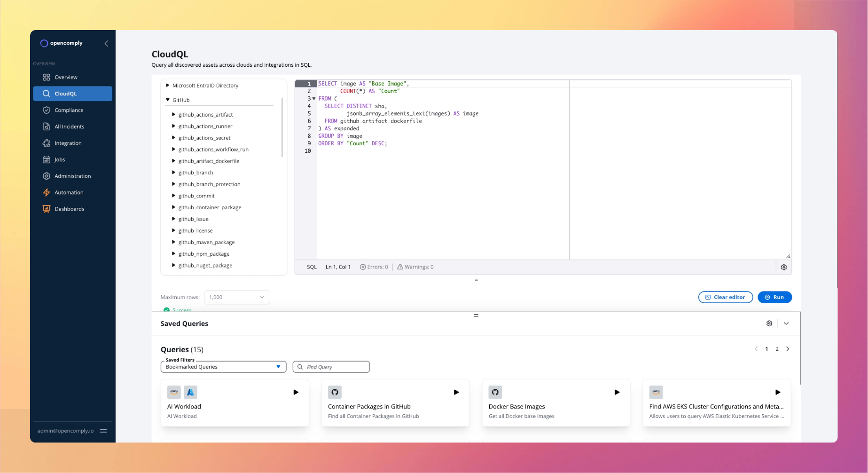Screen dimensions: 868x473
Task: Run the AI Workload saved query
Action: pos(296,392)
